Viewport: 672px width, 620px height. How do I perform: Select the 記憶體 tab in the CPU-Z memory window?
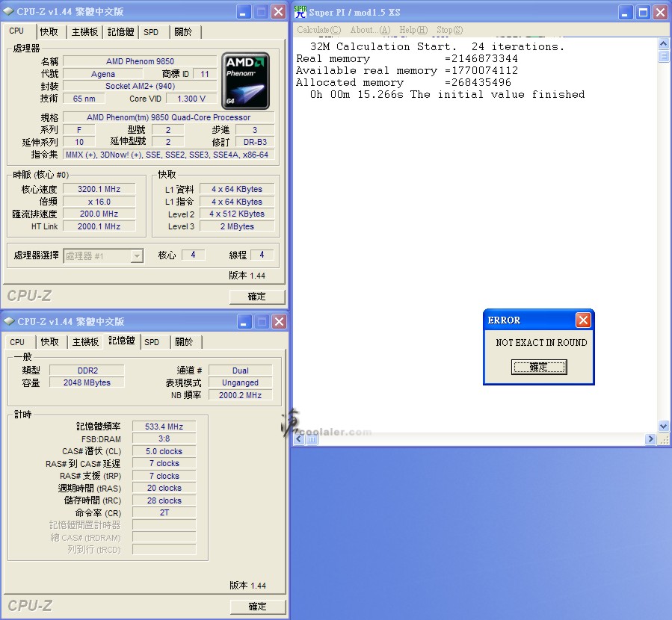[122, 341]
